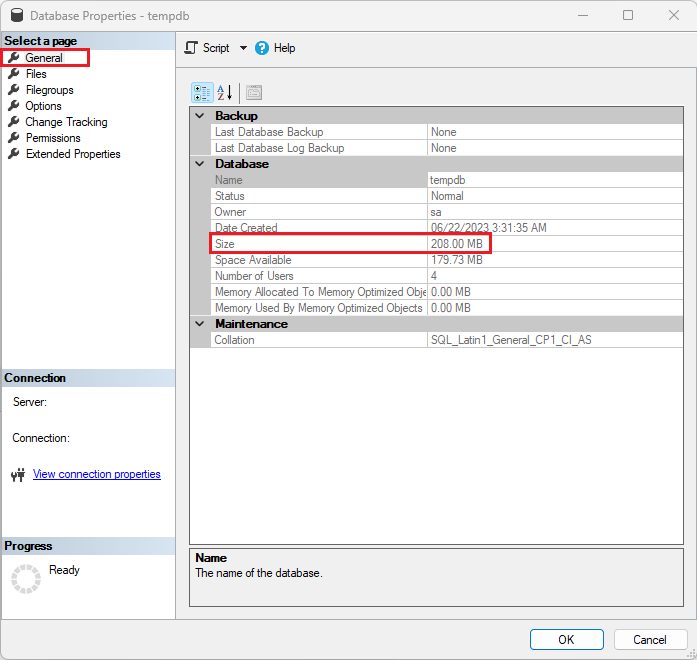
Task: Maximize the Database Properties window
Action: tap(628, 16)
